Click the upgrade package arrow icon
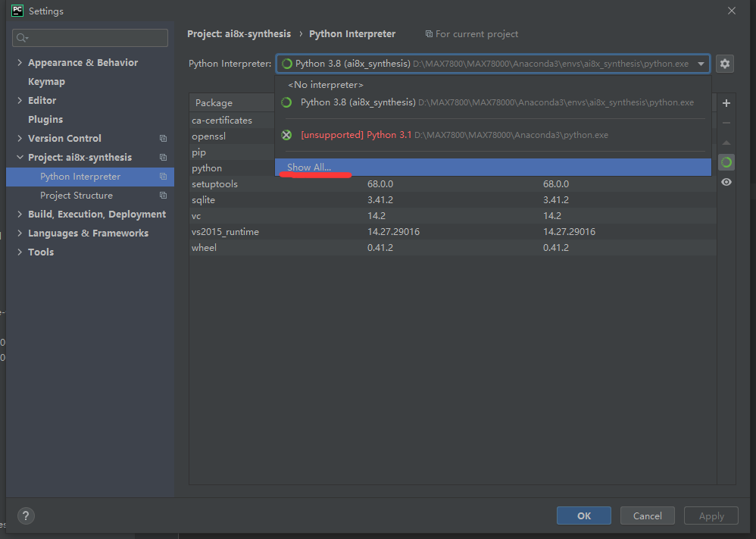756x539 pixels. tap(726, 143)
